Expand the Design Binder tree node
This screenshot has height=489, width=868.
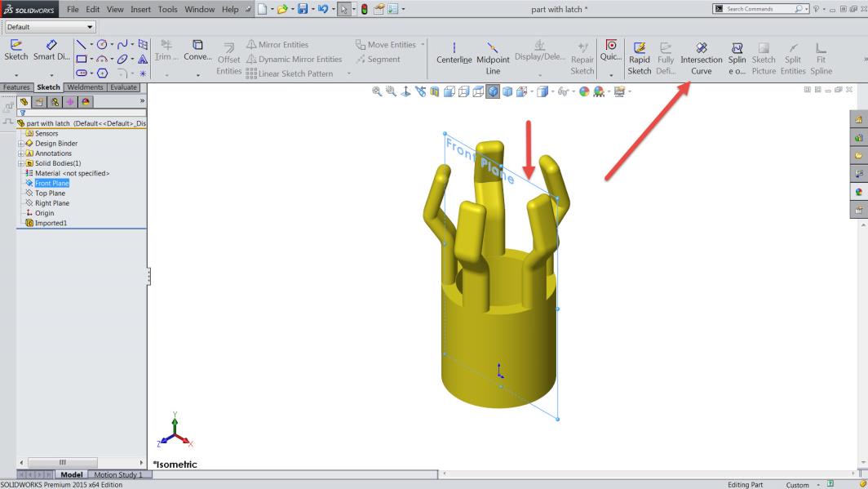point(20,144)
